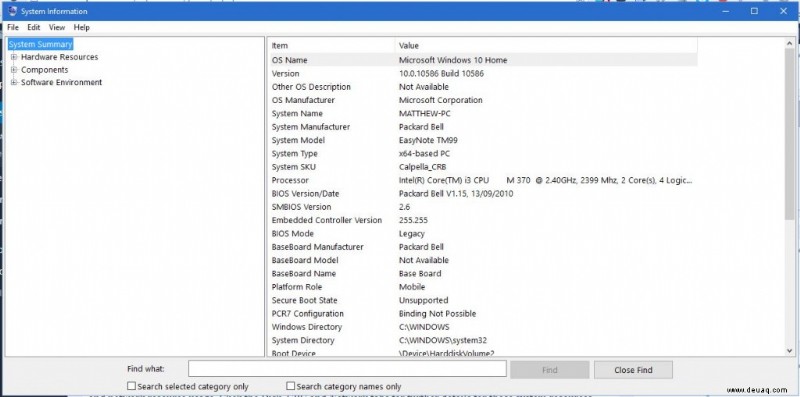Open the Help menu
The width and height of the screenshot is (800, 397).
click(x=81, y=28)
